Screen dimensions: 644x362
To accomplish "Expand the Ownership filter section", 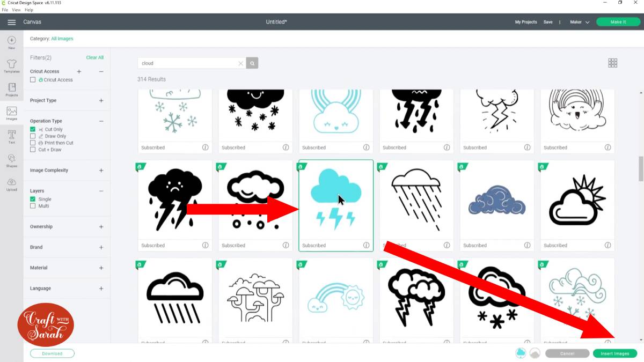I will coord(101,227).
